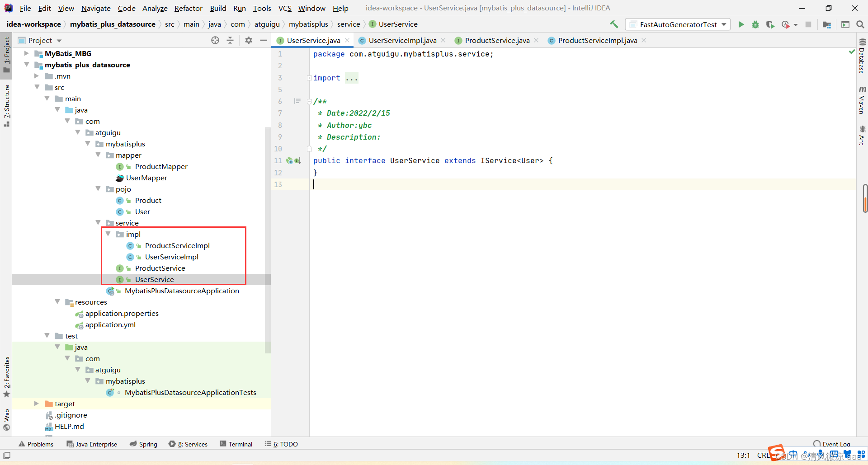Open the Refactor menu

tap(188, 8)
